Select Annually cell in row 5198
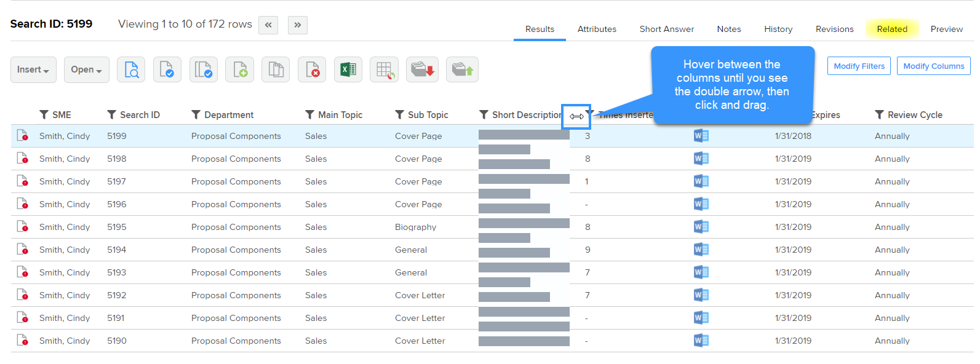This screenshot has height=364, width=980. coord(892,159)
